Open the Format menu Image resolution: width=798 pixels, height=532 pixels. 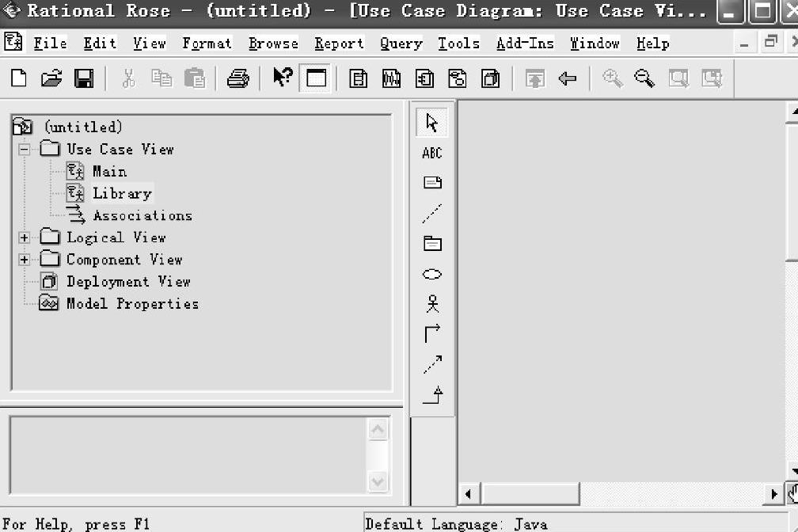[207, 44]
